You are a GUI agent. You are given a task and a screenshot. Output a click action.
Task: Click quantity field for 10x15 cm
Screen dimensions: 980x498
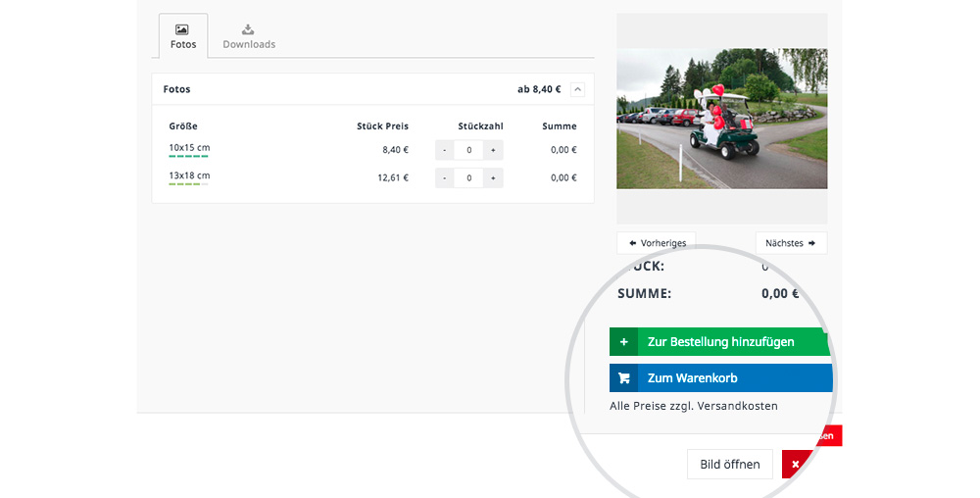[x=468, y=150]
